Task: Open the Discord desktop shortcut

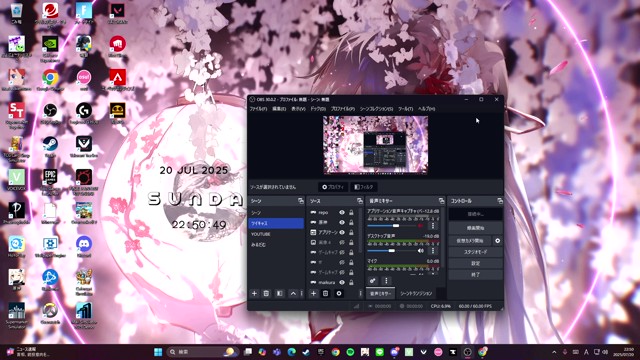Action: click(x=84, y=246)
